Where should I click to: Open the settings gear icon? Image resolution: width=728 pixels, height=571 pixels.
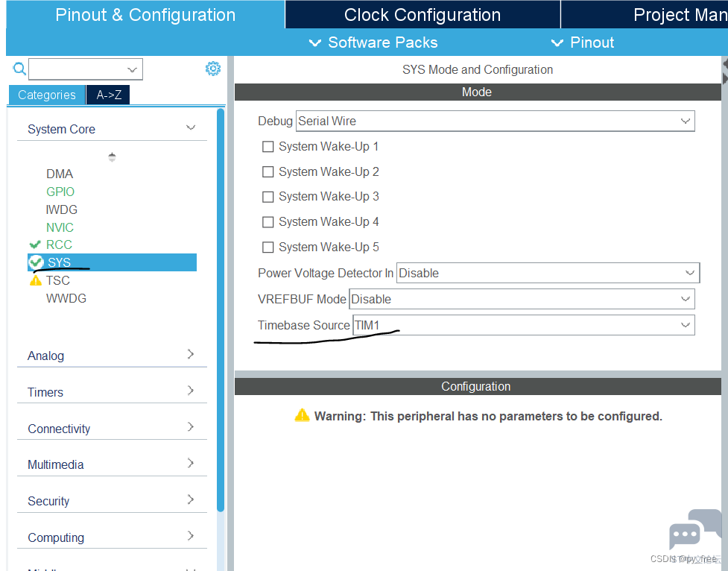(213, 69)
